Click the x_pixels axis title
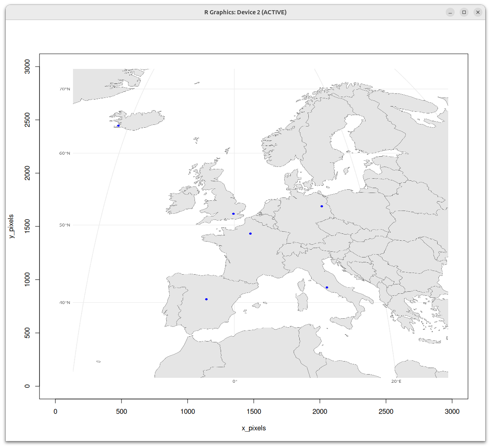The width and height of the screenshot is (491, 448). (253, 428)
